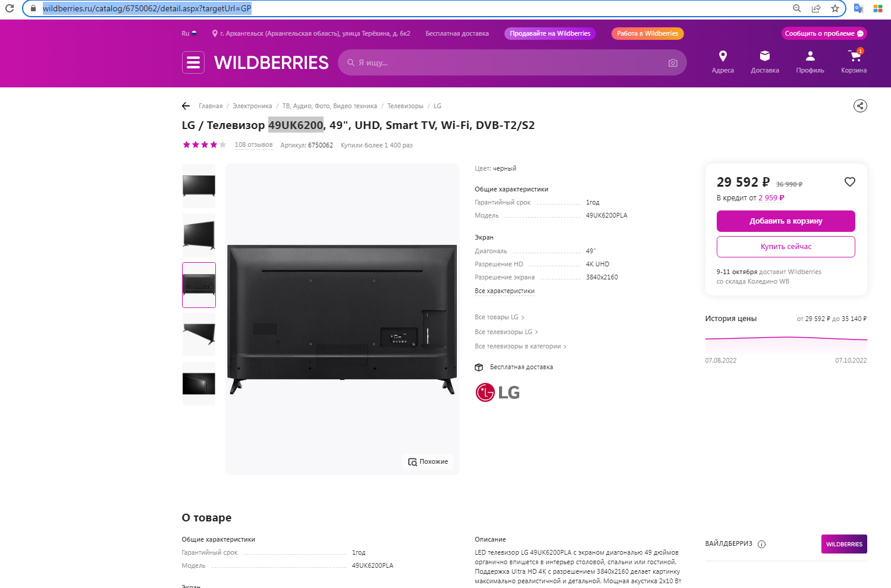The image size is (891, 588).
Task: Bookmark the page with the star icon
Action: click(x=835, y=8)
